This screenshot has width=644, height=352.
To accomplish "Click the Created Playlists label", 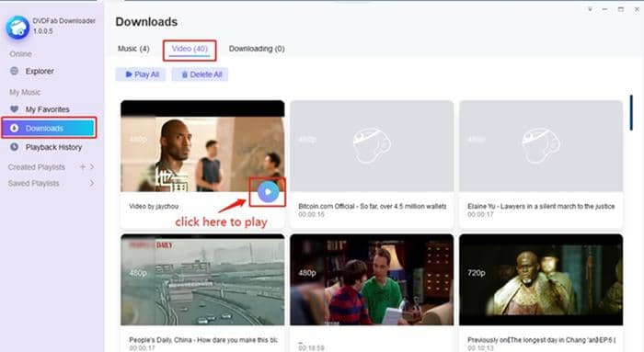I will point(37,167).
